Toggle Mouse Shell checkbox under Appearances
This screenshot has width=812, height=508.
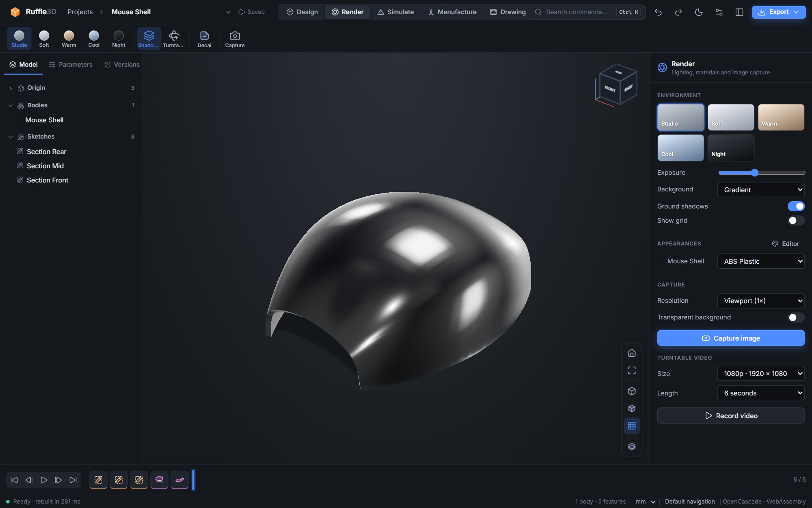point(661,261)
